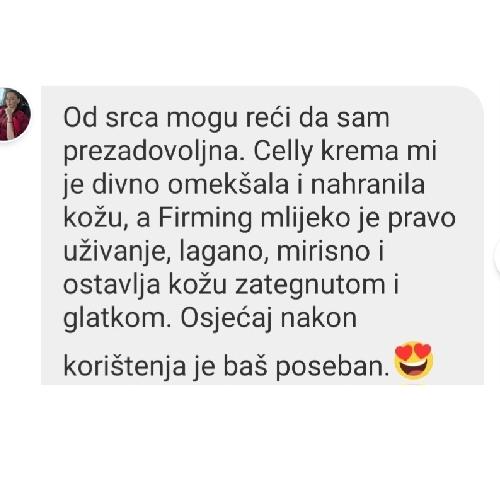This screenshot has height=500, width=500.
Task: Click the partial round button at right edge
Action: [497, 256]
